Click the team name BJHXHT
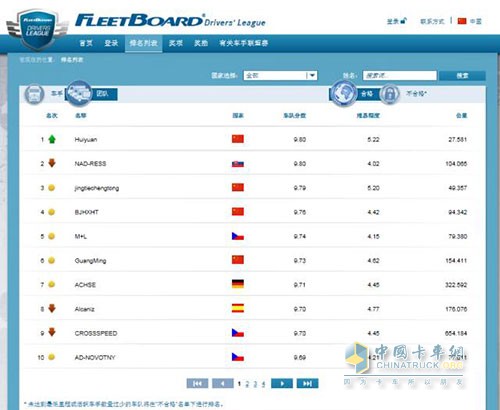 87,212
